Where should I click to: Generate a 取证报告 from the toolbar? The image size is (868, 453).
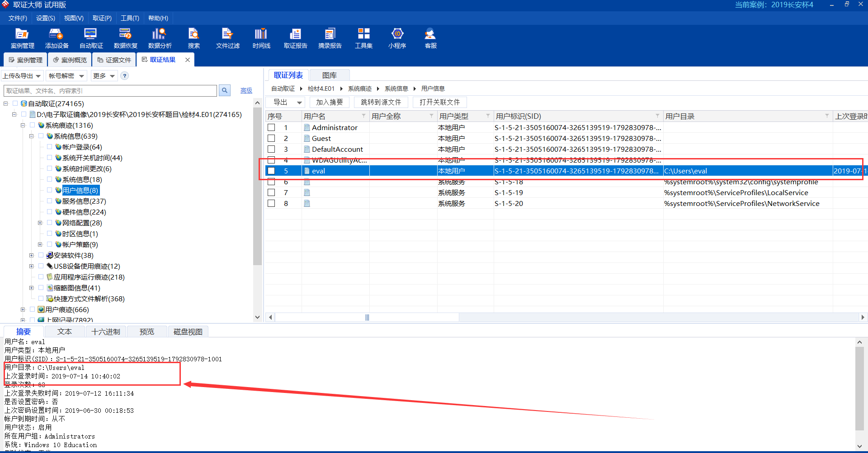295,38
